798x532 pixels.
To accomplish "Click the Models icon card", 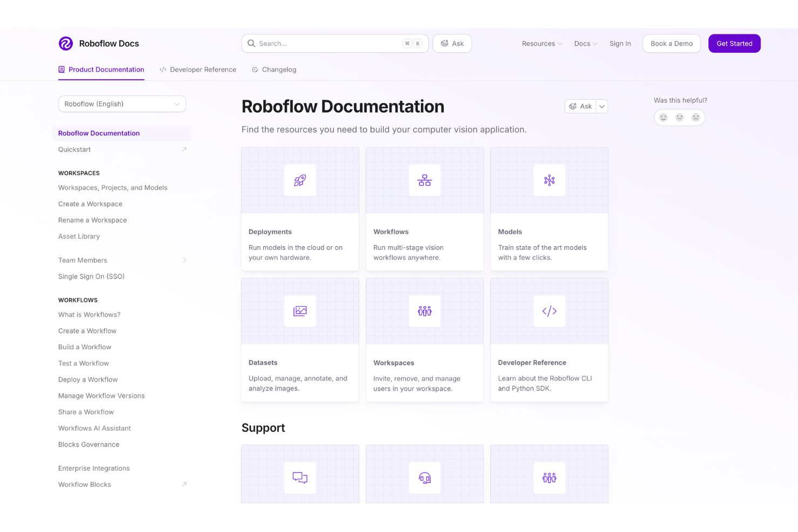I will pos(549,181).
